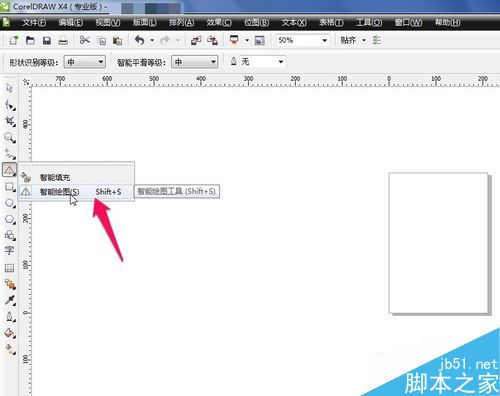
Task: Click the 贴齐 snap button
Action: pyautogui.click(x=348, y=40)
